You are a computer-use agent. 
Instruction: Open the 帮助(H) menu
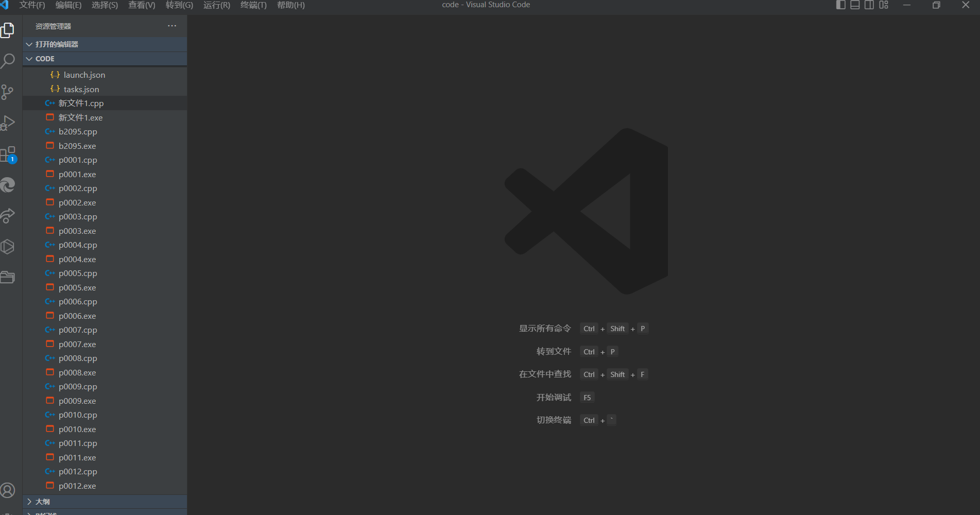(x=291, y=5)
